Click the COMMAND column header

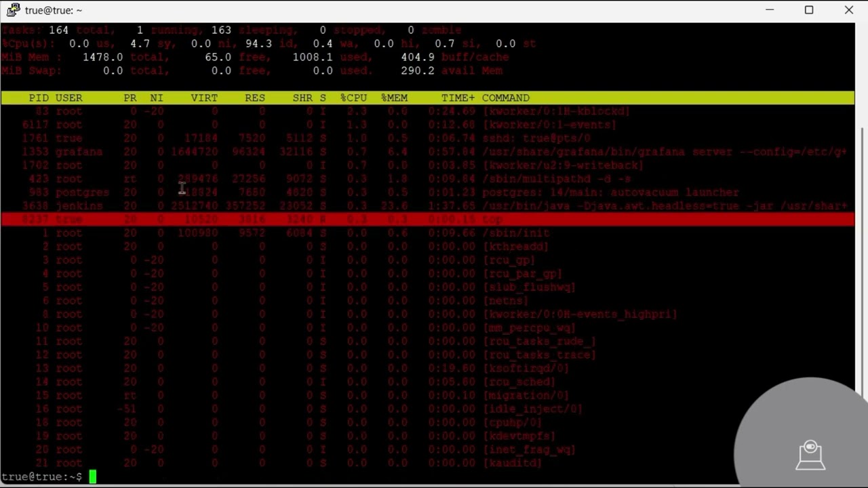pos(506,98)
